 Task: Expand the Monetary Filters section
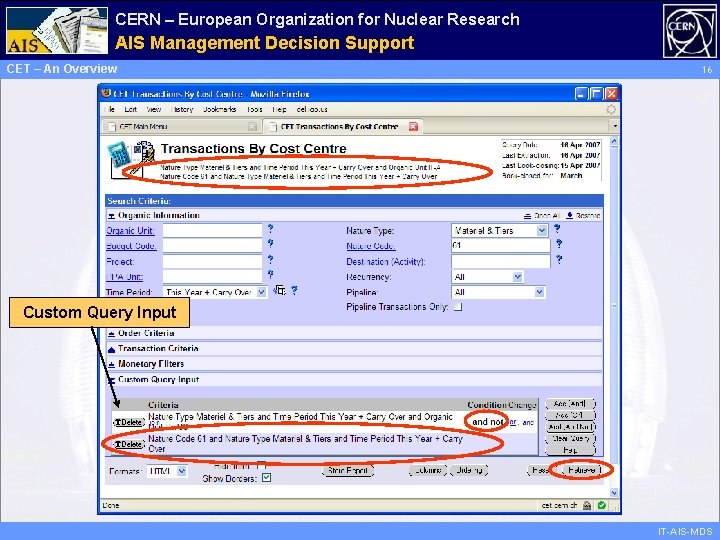tap(111, 365)
